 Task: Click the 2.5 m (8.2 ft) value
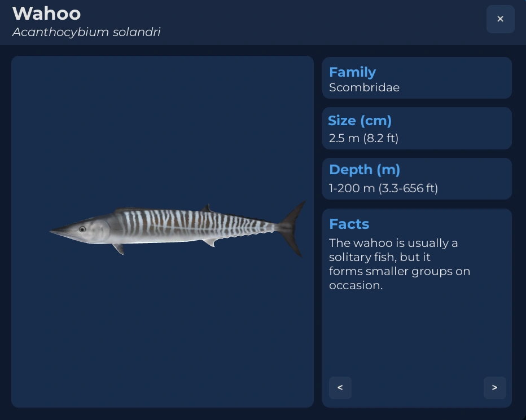click(363, 138)
